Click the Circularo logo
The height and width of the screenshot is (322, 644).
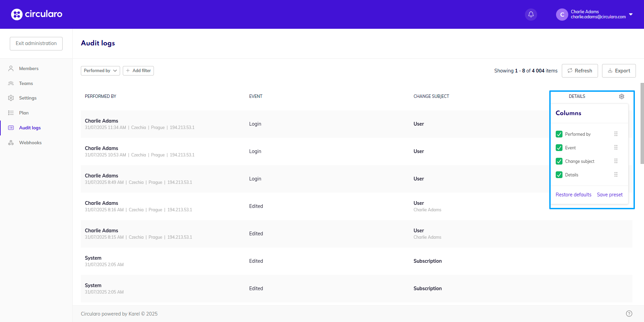point(37,14)
